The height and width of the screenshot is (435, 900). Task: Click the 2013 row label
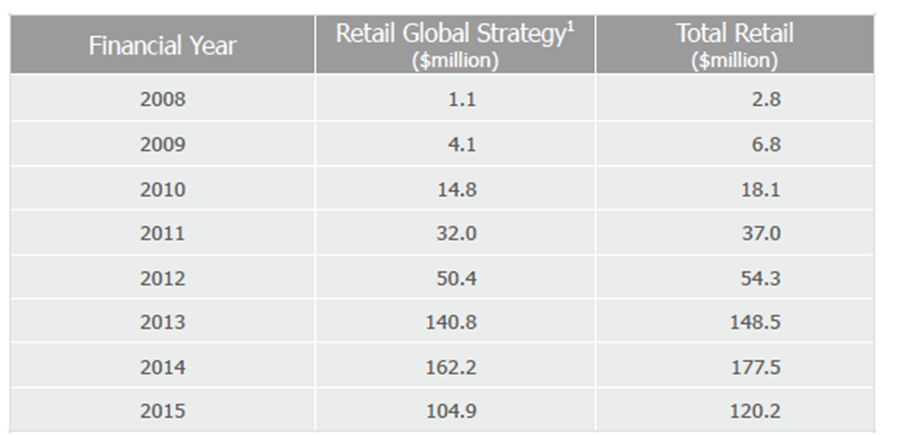click(x=162, y=323)
